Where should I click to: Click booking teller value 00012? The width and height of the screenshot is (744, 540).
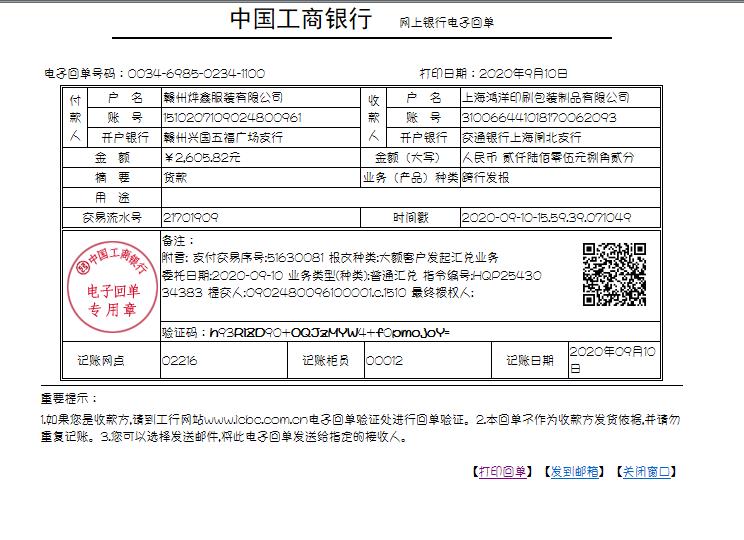[384, 361]
